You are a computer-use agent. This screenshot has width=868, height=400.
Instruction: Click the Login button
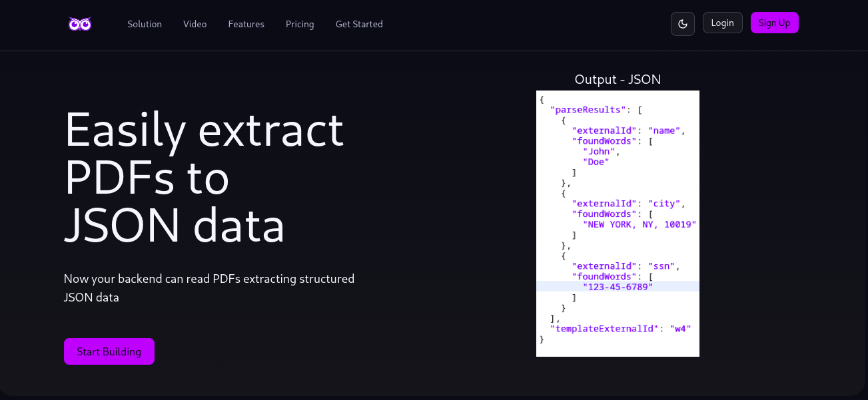(722, 22)
